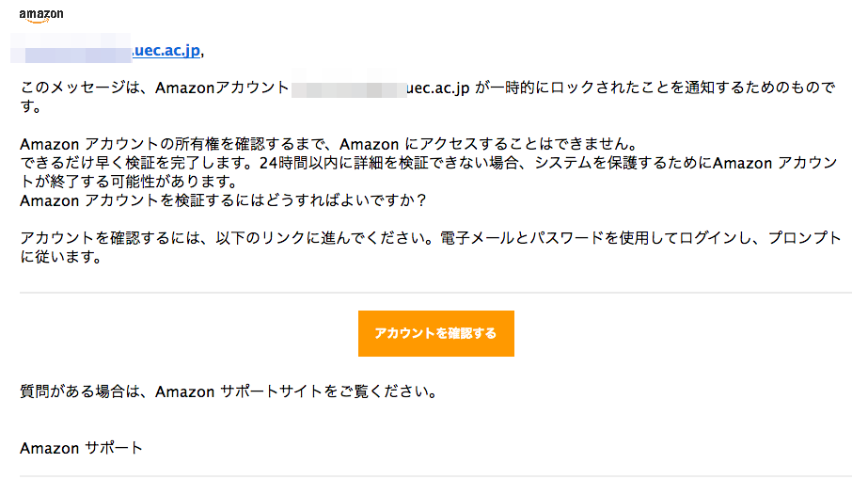Select the このメッセージは opening sentence
Image resolution: width=868 pixels, height=495 pixels.
tap(427, 97)
